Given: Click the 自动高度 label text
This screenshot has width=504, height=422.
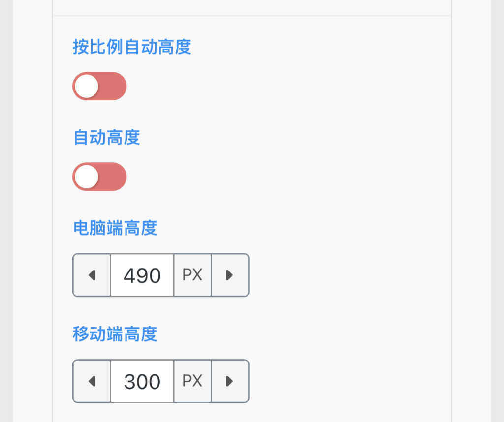Looking at the screenshot, I should pos(106,138).
